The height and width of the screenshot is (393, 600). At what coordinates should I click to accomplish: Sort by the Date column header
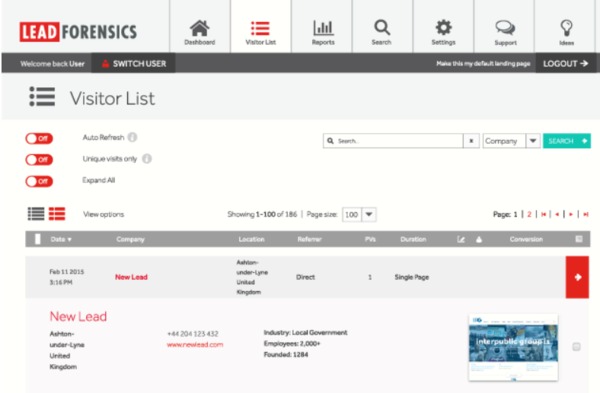[x=61, y=239]
